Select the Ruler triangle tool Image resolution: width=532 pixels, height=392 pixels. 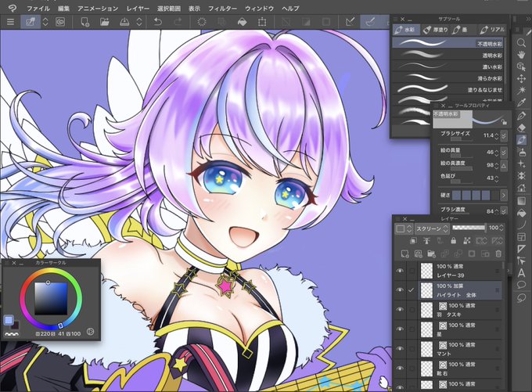[x=522, y=249]
